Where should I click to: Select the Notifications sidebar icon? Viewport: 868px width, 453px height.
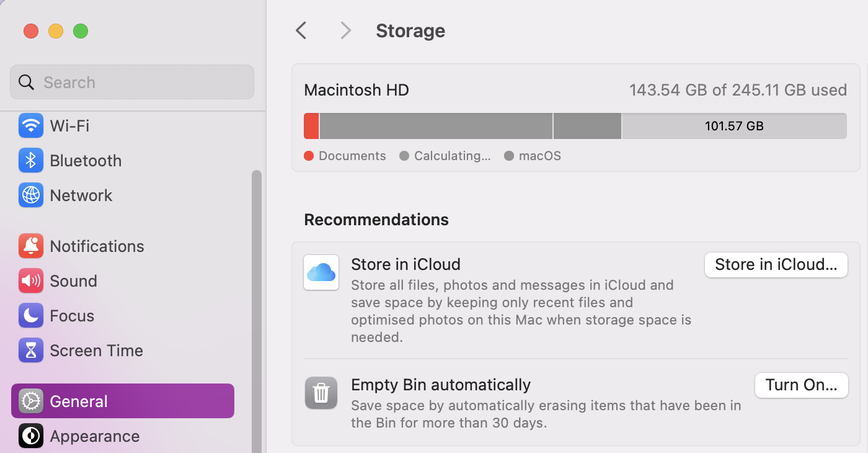click(31, 246)
